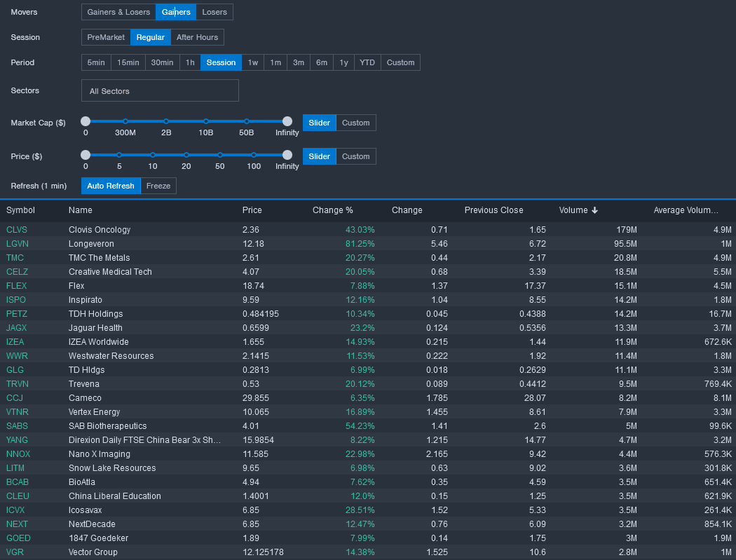
Task: Sort table by Name column
Action: point(81,210)
